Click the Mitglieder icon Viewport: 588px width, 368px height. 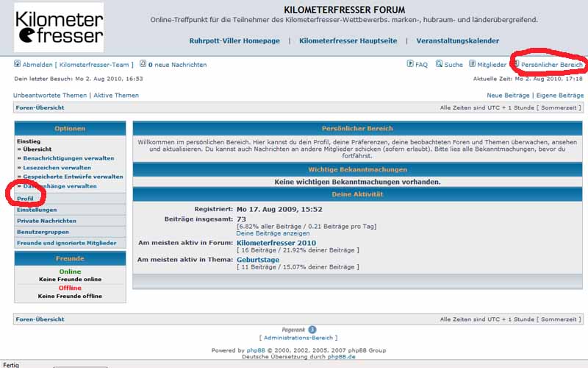click(x=473, y=64)
